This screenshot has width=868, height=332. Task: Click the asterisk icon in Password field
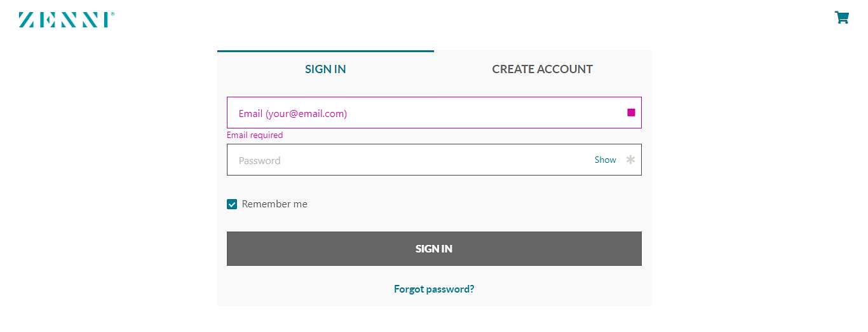[630, 160]
